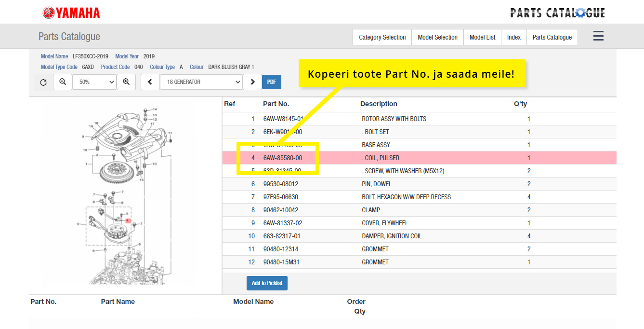
Task: Open the hamburger menu
Action: click(x=598, y=36)
